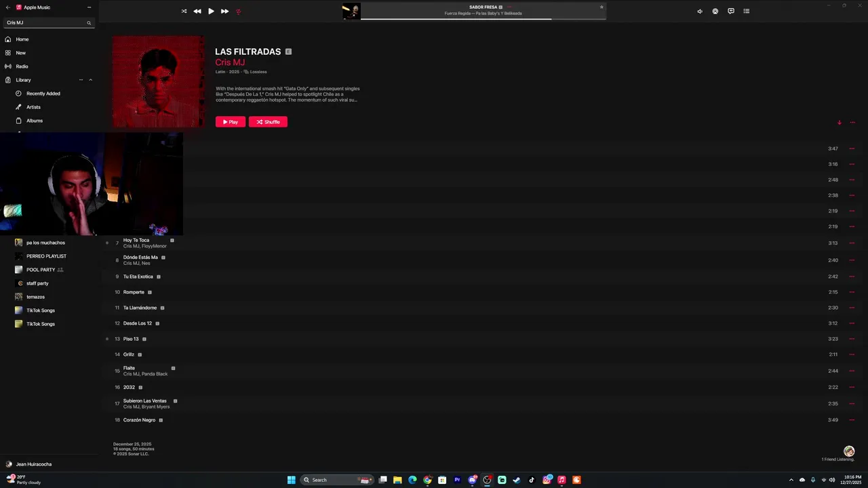The image size is (868, 488).
Task: Favorite SABOR FRESA with the star icon
Action: coord(601,7)
